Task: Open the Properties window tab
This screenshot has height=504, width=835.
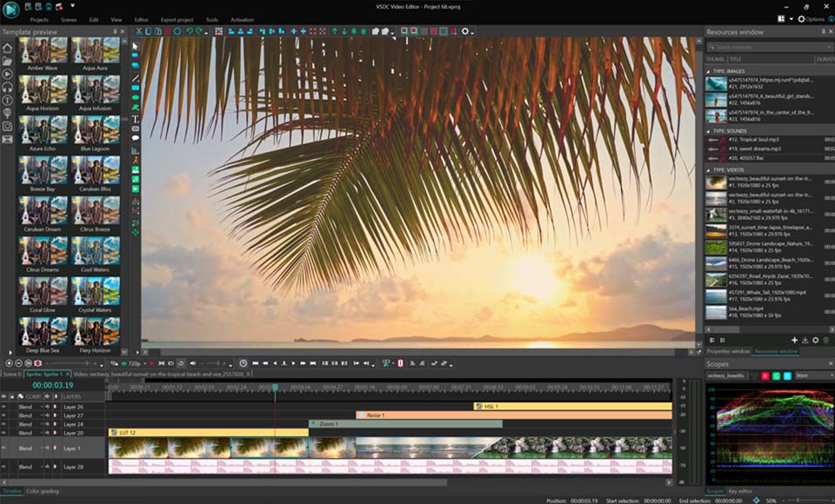Action: (x=728, y=351)
